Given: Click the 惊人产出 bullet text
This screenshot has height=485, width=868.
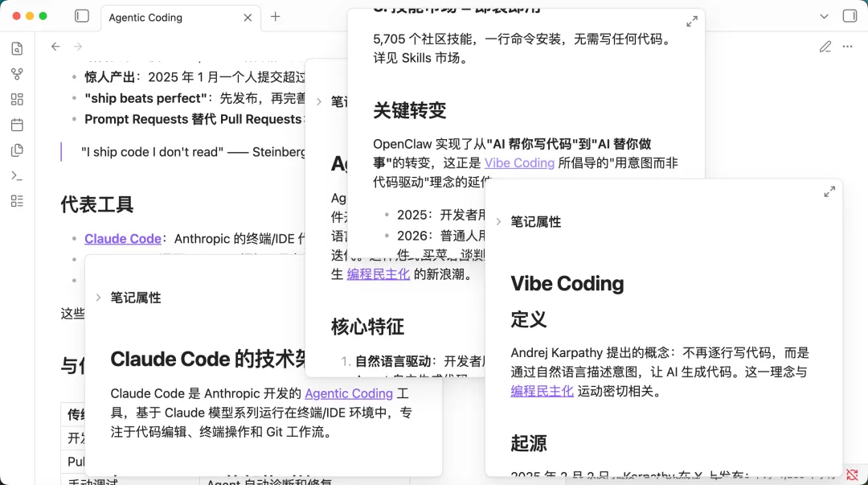Looking at the screenshot, I should point(194,77).
